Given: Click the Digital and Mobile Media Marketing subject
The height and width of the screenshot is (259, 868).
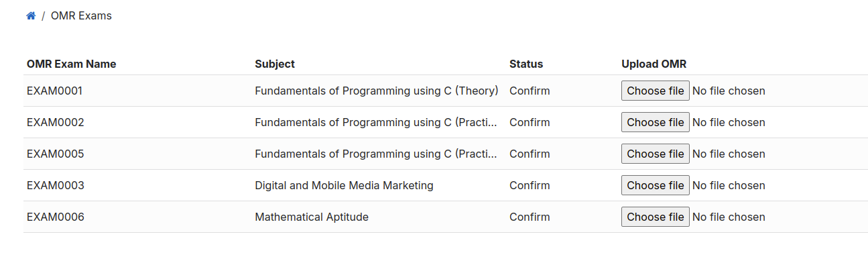Looking at the screenshot, I should (x=344, y=185).
